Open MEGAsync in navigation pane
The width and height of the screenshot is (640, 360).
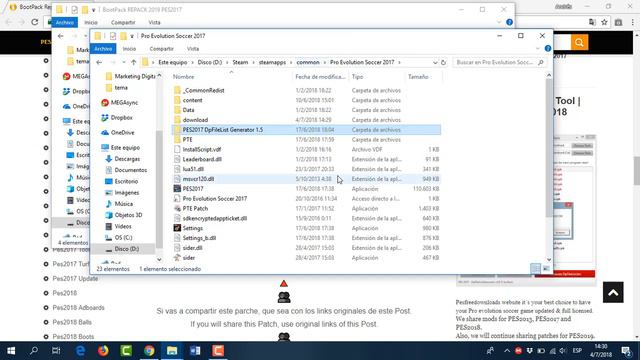pos(124,103)
